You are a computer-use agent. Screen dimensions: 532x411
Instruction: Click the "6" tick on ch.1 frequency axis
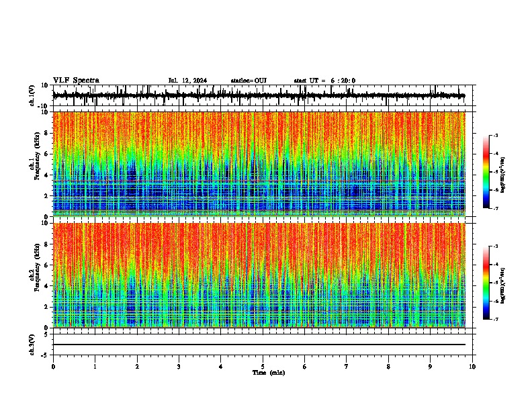click(x=47, y=154)
